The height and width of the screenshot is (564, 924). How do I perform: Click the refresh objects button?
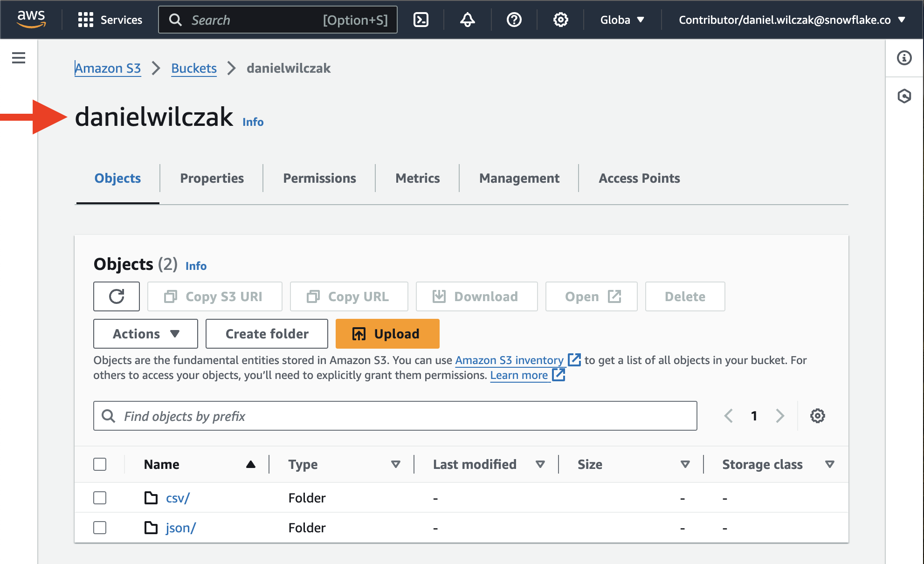117,296
